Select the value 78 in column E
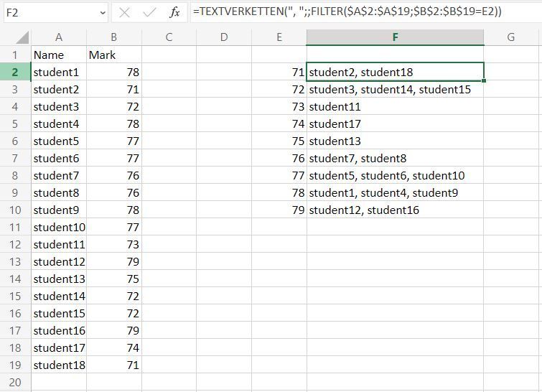Image resolution: width=542 pixels, height=392 pixels. [x=279, y=192]
